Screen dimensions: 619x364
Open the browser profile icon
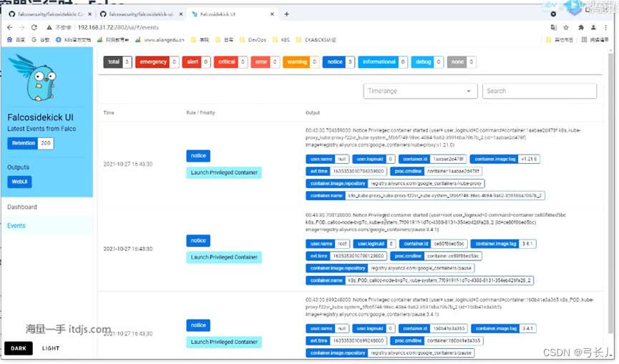coord(593,28)
